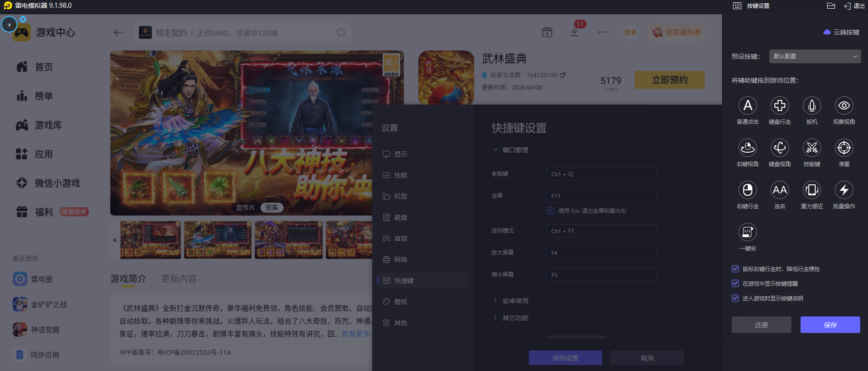Select the 扳机 trigger key icon
Viewport: 868px width, 371px height.
coord(812,105)
